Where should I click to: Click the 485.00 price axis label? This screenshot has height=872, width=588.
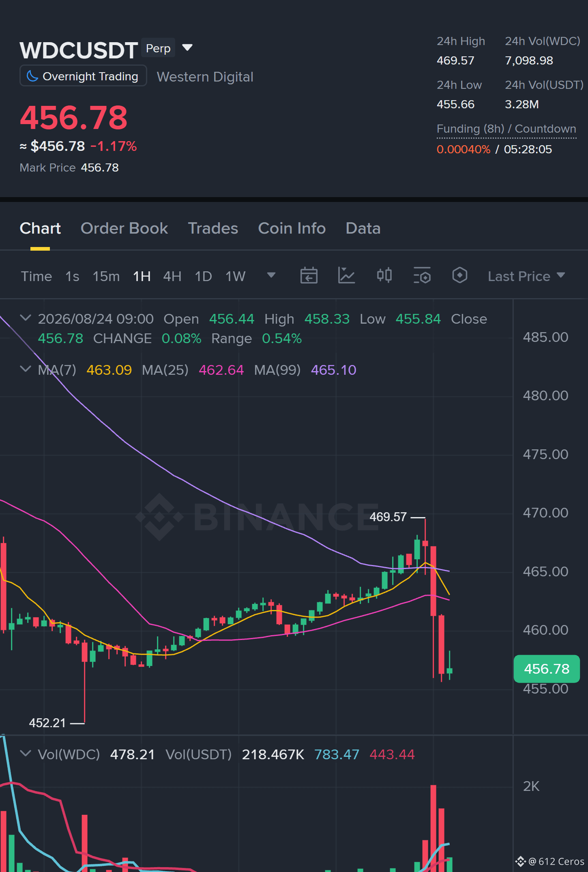pos(545,337)
